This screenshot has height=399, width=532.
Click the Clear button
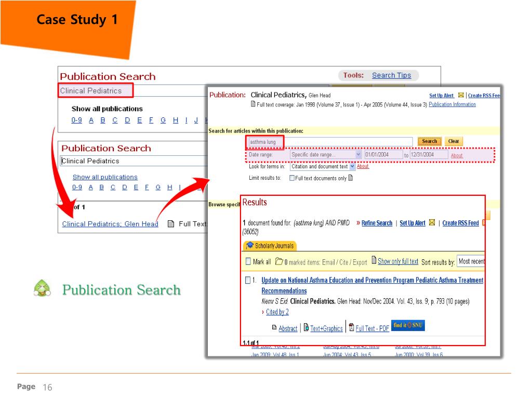[x=453, y=141]
